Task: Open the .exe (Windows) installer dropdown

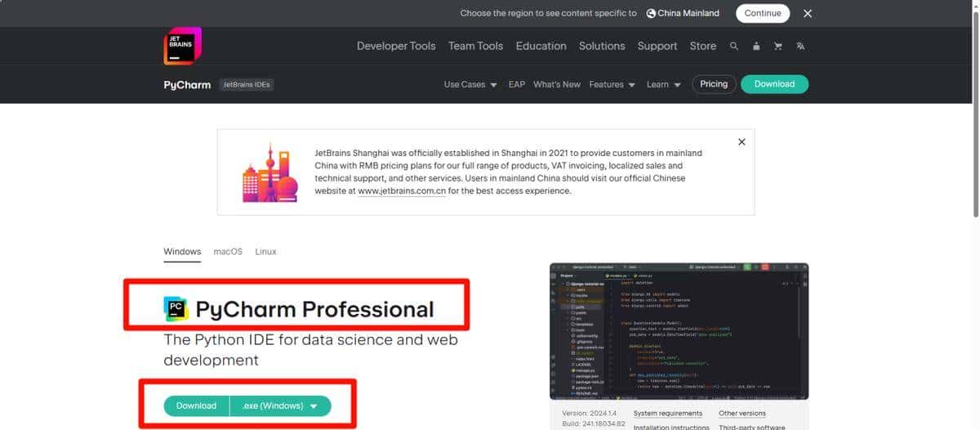Action: (x=280, y=405)
